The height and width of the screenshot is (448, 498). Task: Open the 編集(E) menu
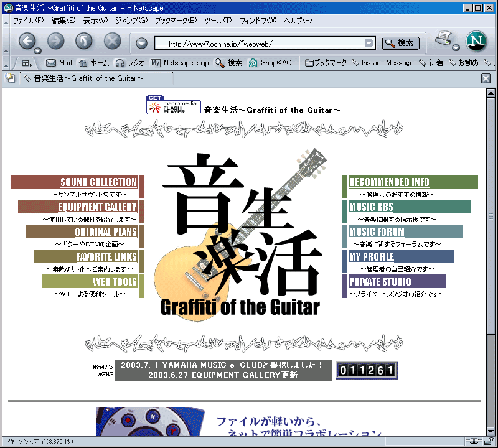pyautogui.click(x=63, y=21)
